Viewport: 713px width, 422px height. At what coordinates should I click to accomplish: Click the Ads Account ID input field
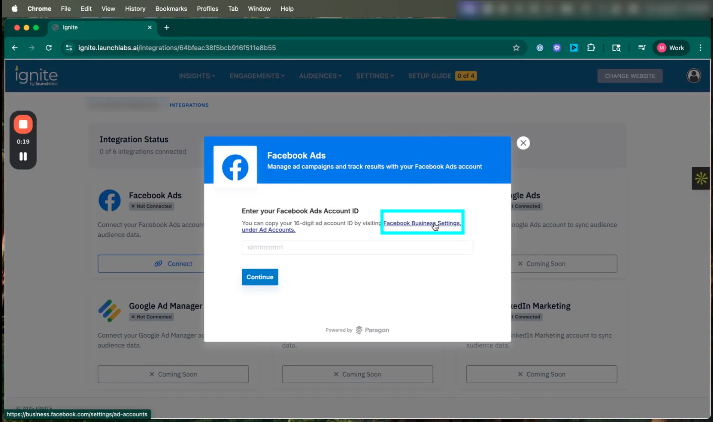pyautogui.click(x=357, y=247)
